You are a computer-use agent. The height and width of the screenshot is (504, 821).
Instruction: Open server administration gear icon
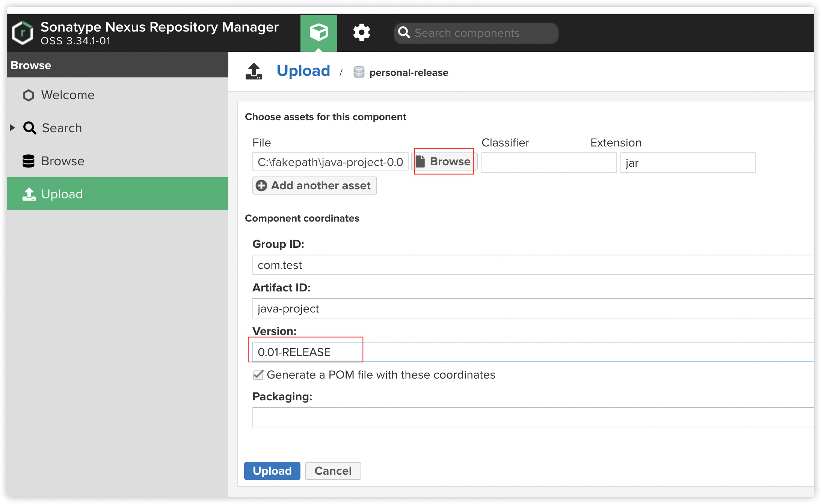click(361, 33)
